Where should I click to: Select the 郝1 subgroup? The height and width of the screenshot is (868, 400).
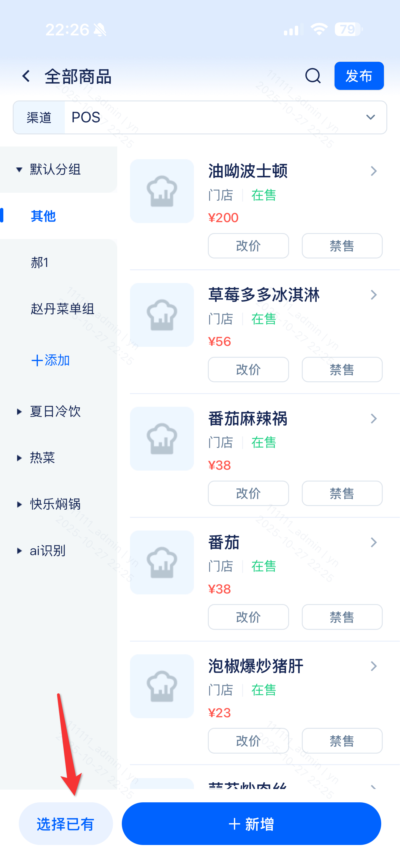(x=40, y=262)
